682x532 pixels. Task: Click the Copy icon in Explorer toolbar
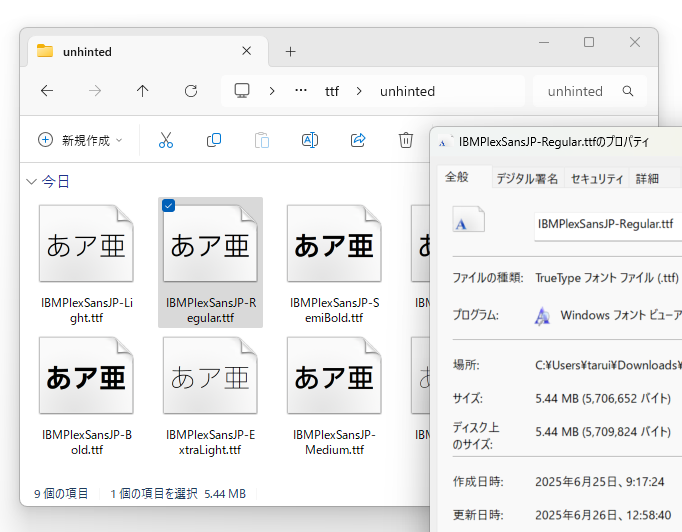click(x=214, y=140)
